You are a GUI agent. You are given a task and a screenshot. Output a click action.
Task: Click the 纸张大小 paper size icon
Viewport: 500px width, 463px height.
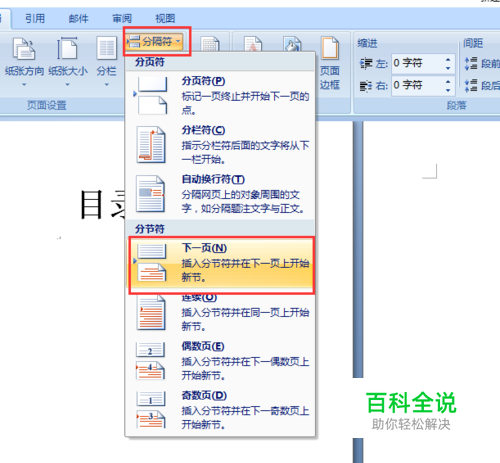click(x=67, y=49)
